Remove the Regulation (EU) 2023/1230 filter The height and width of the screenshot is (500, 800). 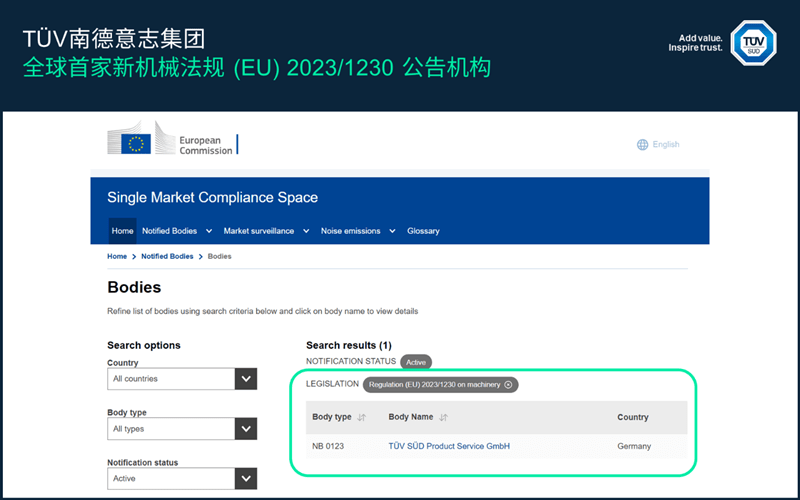click(508, 384)
